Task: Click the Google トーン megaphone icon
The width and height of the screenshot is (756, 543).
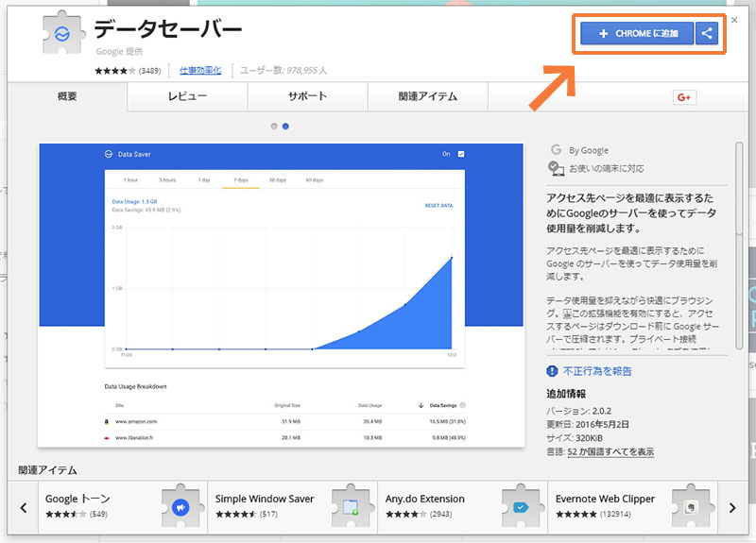Action: (x=180, y=507)
